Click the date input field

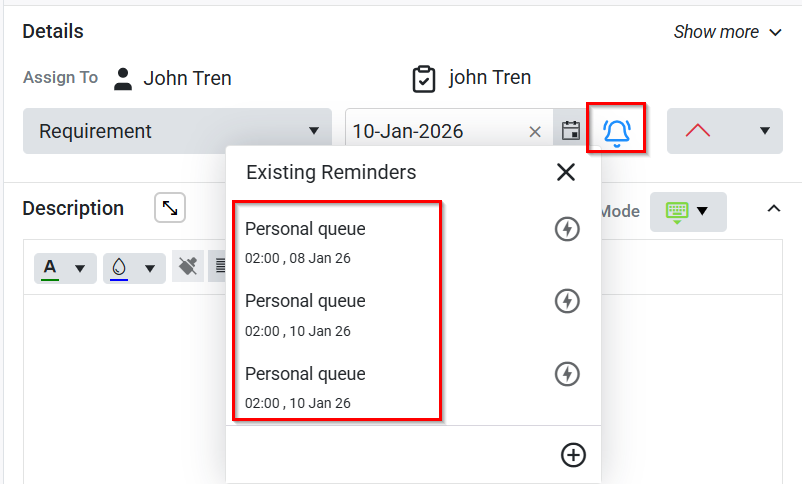click(x=436, y=131)
